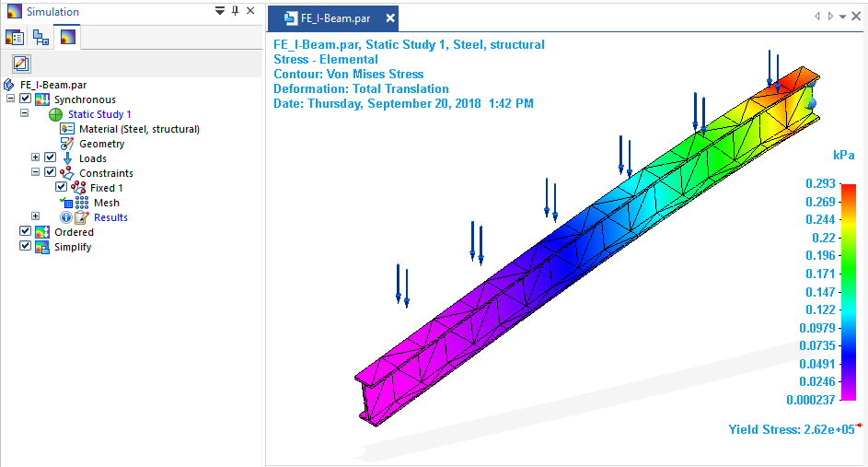Click the Mesh grid icon
Screen dimensions: 868x467
tap(81, 203)
